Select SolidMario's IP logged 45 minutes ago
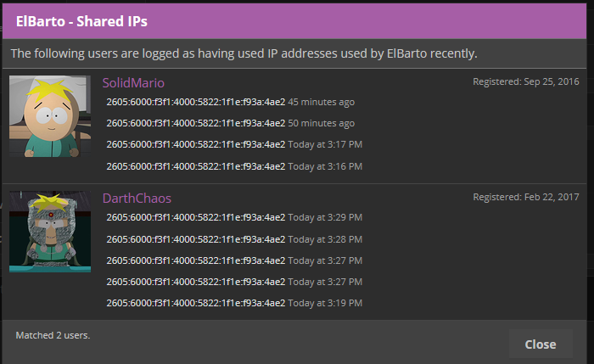Viewport: 594px width, 364px height. click(196, 102)
